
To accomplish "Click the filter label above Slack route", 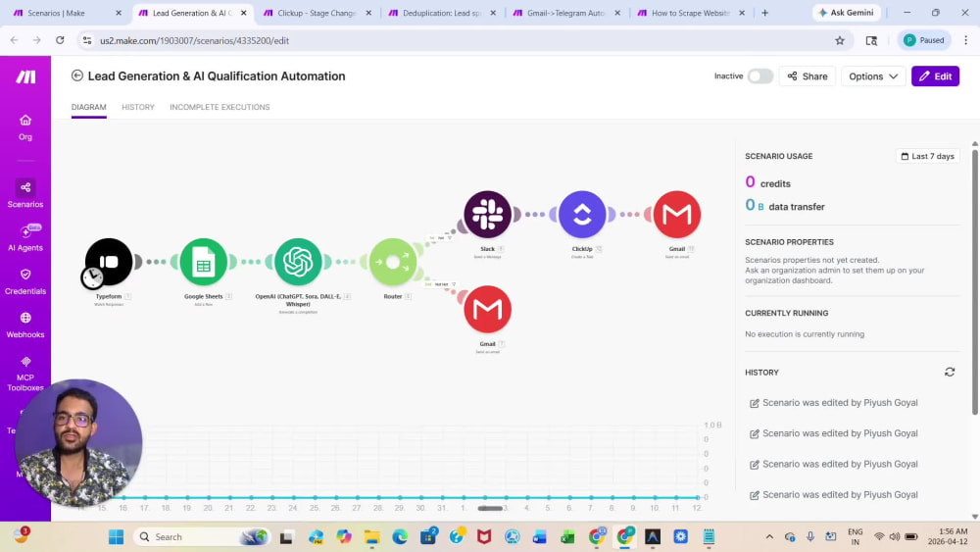I will (x=441, y=237).
